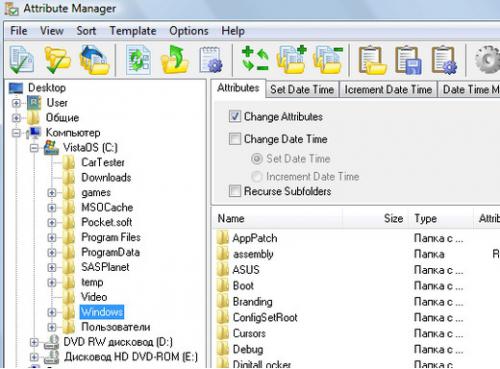Click the undo blue-arrow folder toolbar icon
The width and height of the screenshot is (500, 369).
click(95, 60)
